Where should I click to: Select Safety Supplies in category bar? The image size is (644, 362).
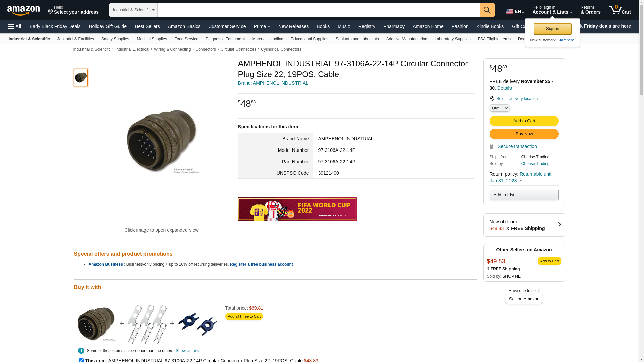pos(115,39)
